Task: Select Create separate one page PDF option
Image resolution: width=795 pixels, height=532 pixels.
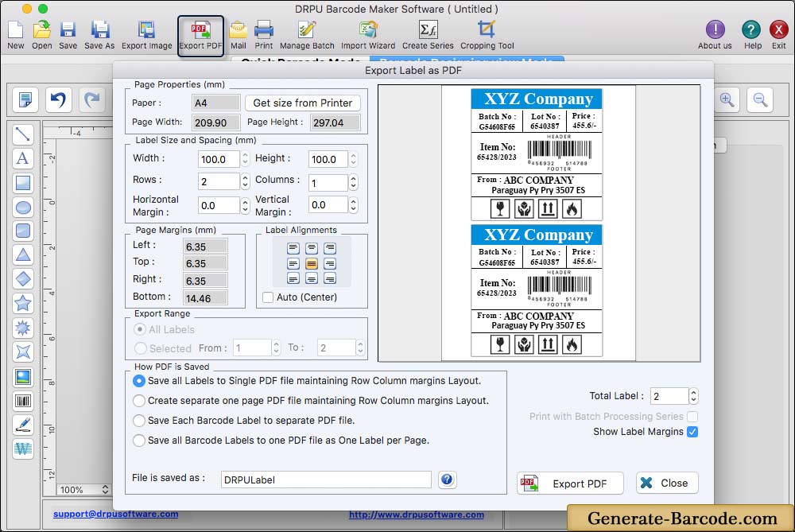Action: tap(138, 401)
